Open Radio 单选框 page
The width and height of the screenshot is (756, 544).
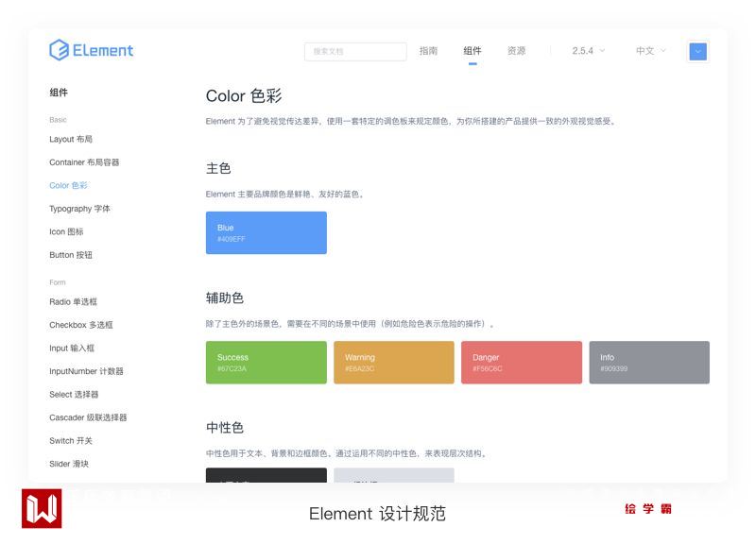tap(74, 301)
